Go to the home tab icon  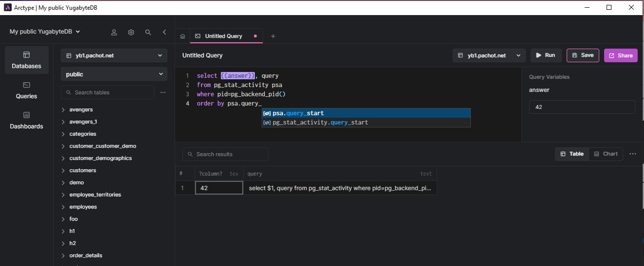coord(182,36)
